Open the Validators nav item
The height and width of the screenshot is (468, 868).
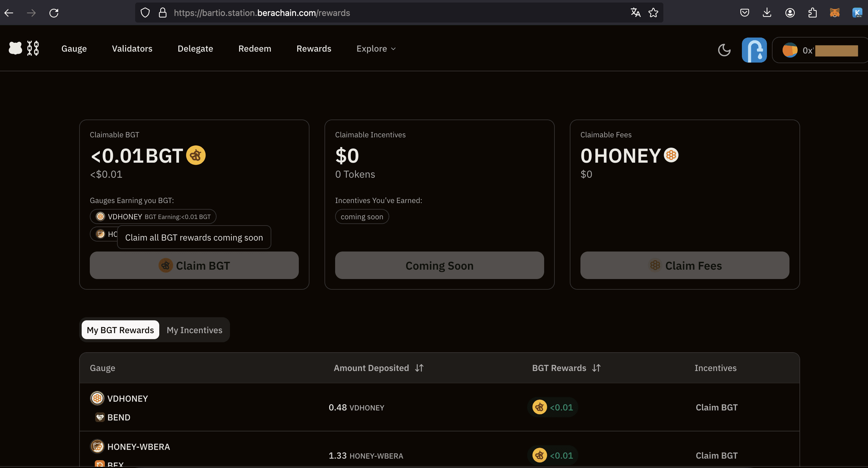tap(132, 48)
